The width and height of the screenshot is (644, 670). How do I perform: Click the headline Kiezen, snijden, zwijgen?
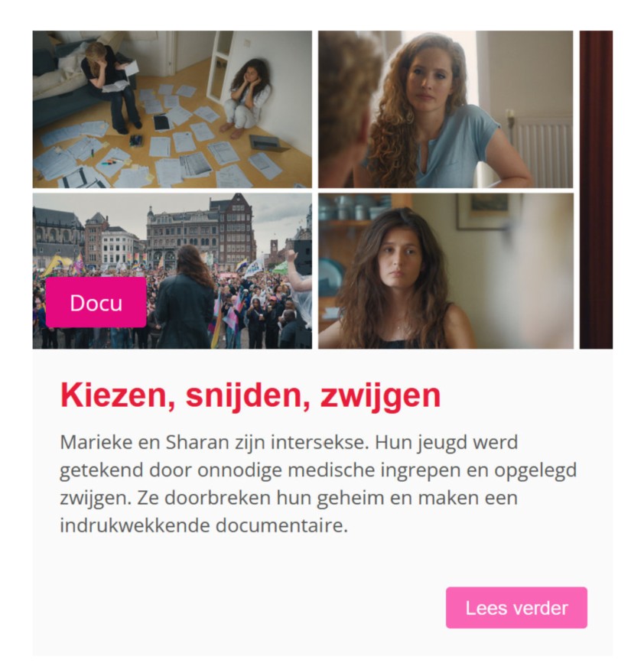point(250,395)
